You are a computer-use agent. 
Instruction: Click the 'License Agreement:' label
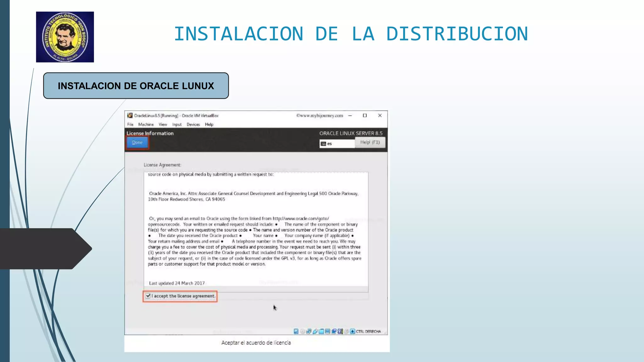tap(162, 165)
